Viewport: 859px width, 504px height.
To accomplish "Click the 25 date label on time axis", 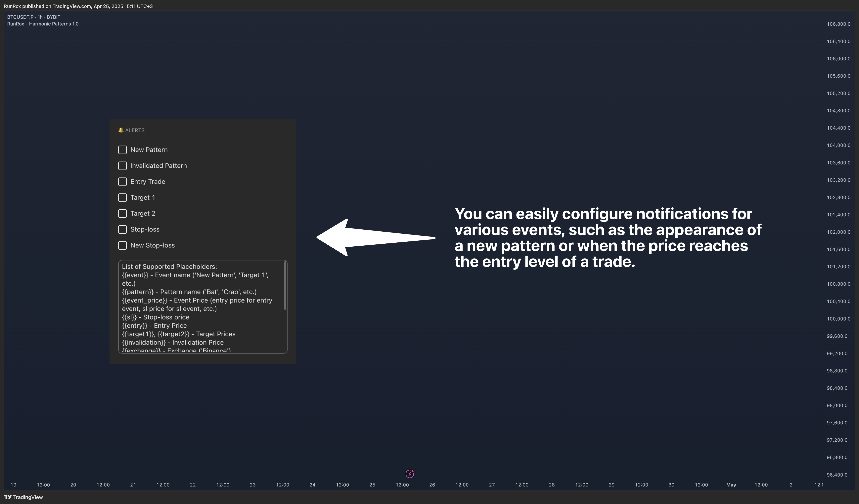I will [372, 484].
